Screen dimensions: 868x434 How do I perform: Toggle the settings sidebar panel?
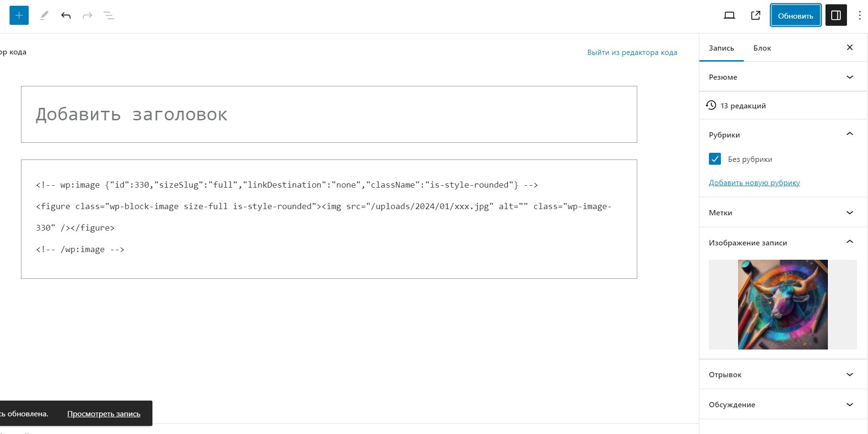836,15
